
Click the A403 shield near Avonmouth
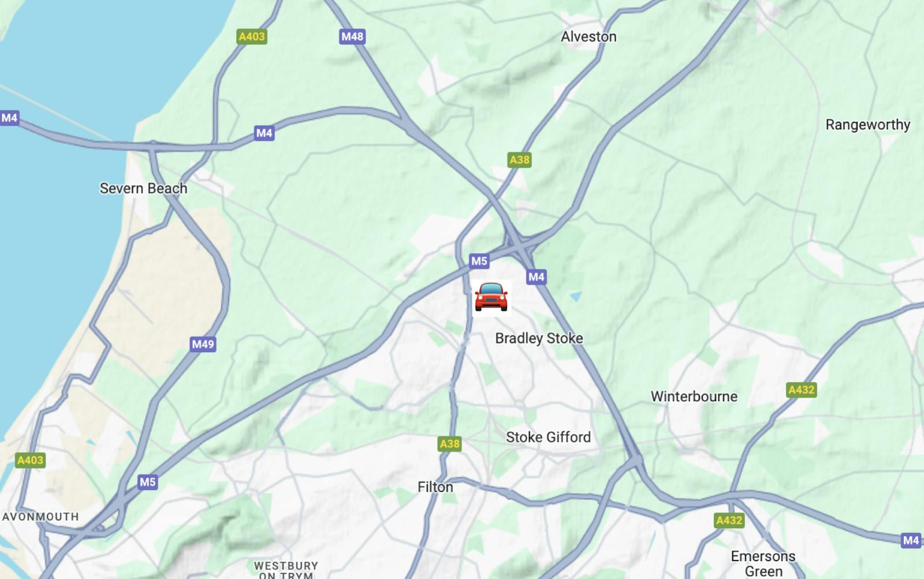(x=30, y=460)
